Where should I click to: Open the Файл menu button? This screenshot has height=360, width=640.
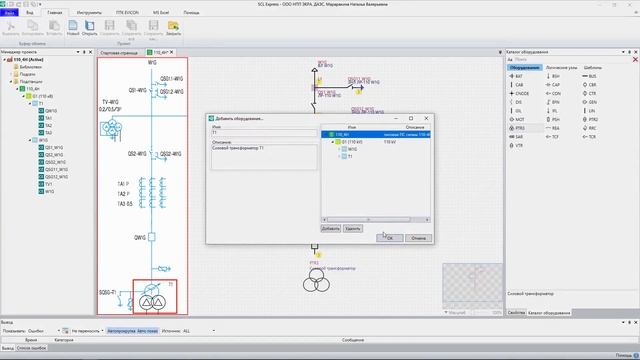pyautogui.click(x=9, y=13)
